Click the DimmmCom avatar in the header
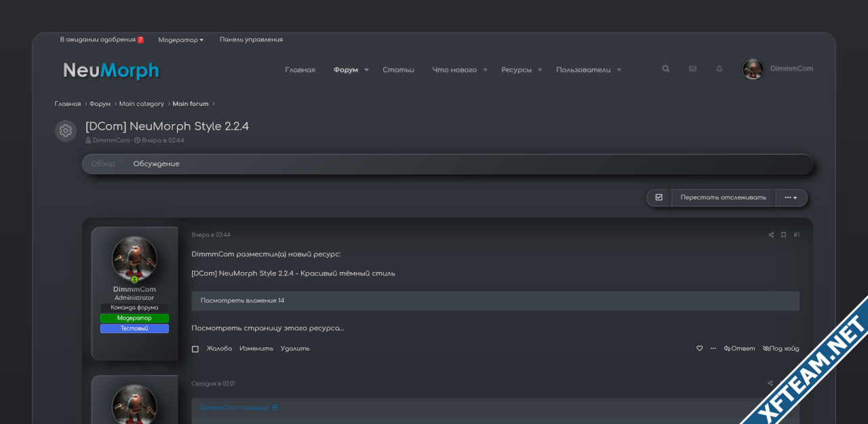Image resolution: width=868 pixels, height=424 pixels. pyautogui.click(x=753, y=69)
